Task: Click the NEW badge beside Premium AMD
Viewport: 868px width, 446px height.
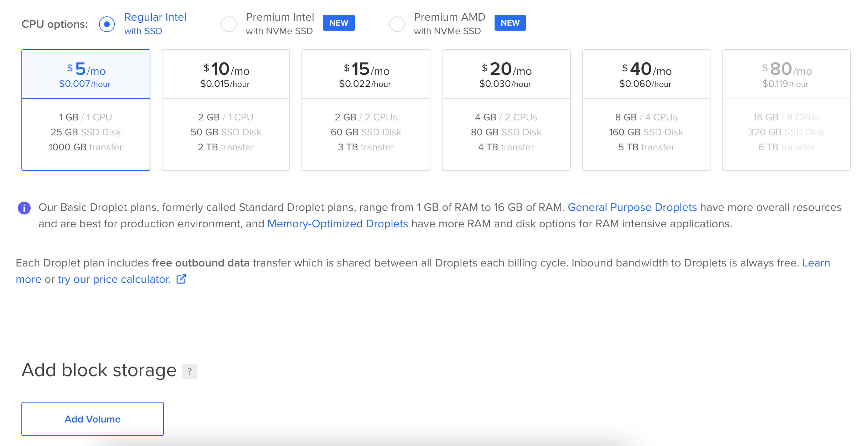Action: 510,23
